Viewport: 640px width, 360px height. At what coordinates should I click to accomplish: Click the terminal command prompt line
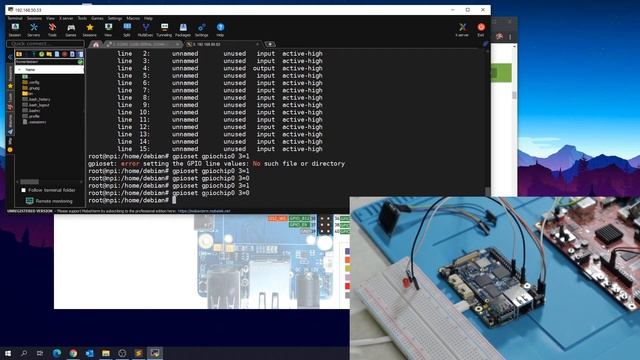click(132, 200)
